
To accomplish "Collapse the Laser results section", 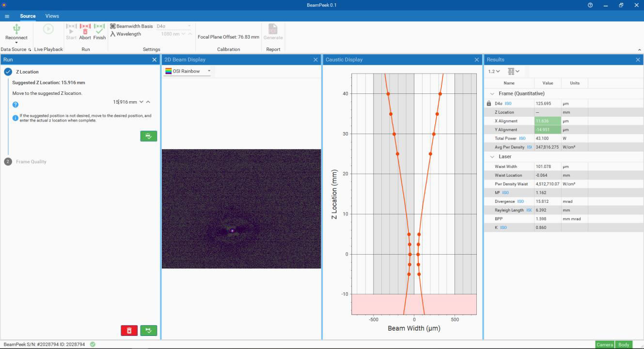I will 492,157.
